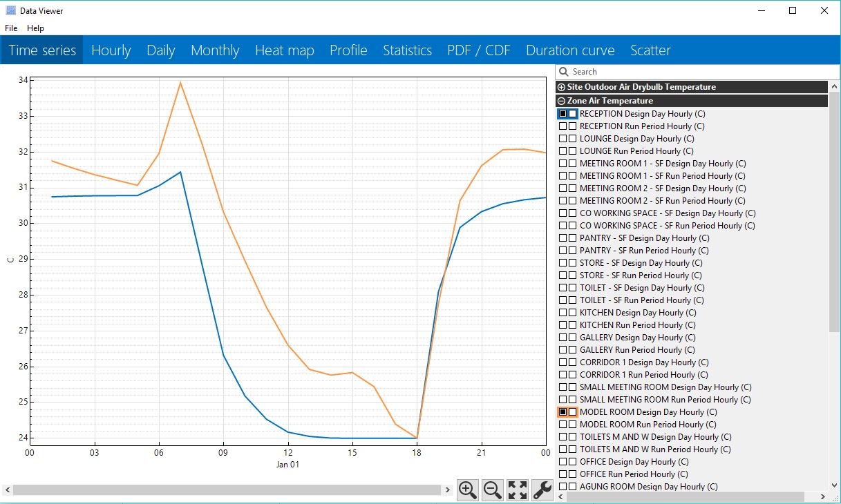841x504 pixels.
Task: Open the File menu
Action: (11, 28)
